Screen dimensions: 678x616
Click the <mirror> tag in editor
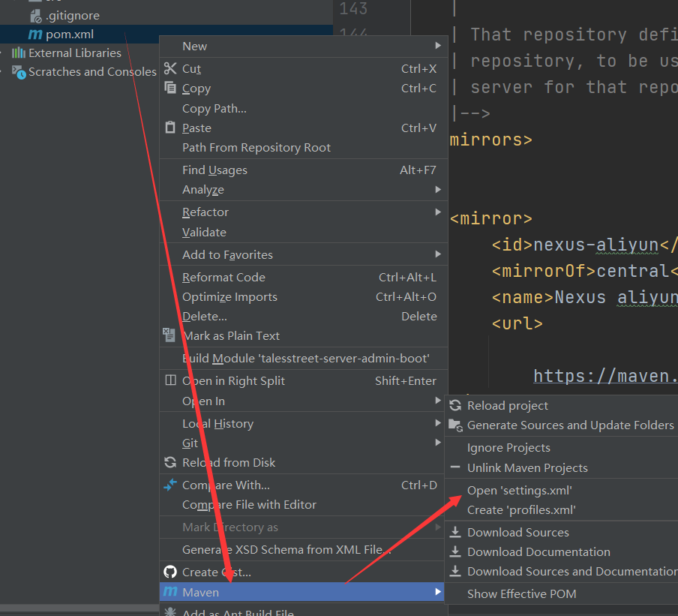tap(490, 218)
